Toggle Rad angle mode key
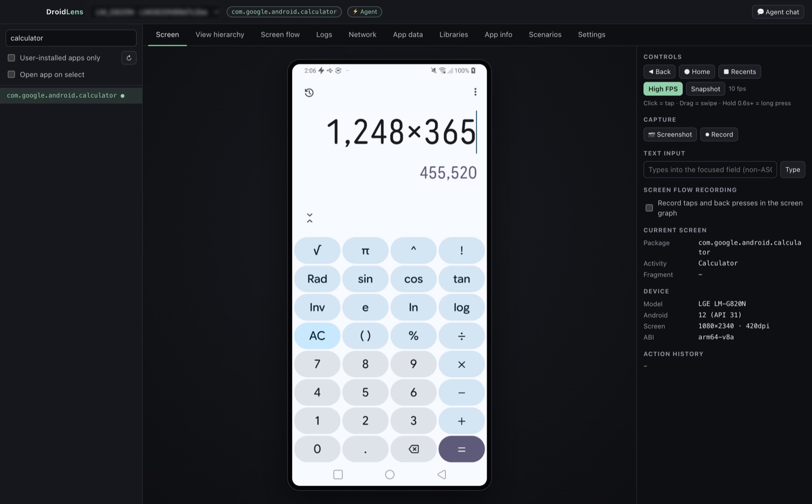 317,279
